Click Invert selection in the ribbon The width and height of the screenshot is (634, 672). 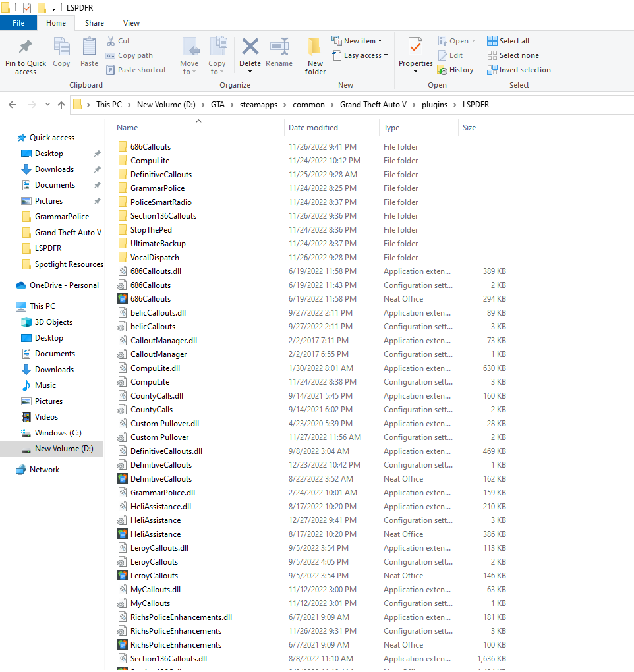point(519,70)
